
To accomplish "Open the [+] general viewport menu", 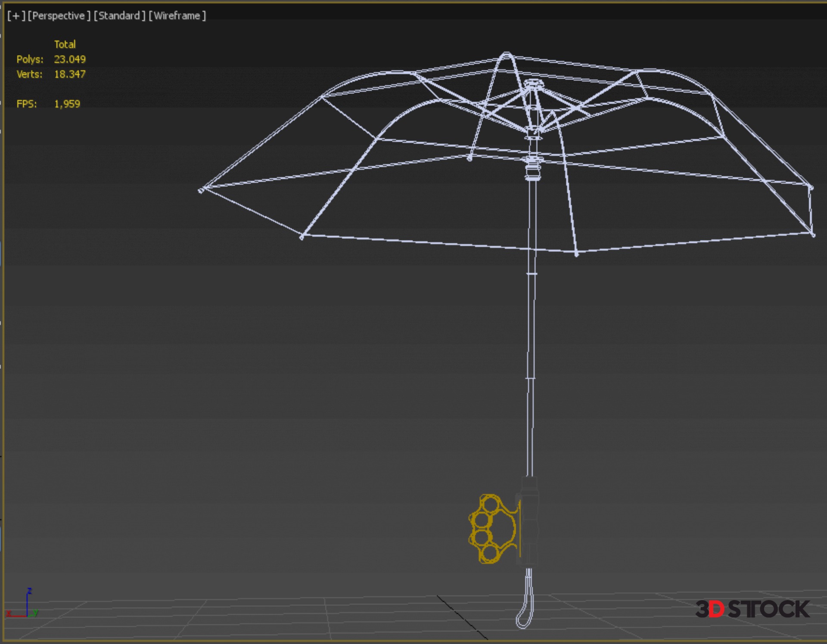I will pos(16,16).
